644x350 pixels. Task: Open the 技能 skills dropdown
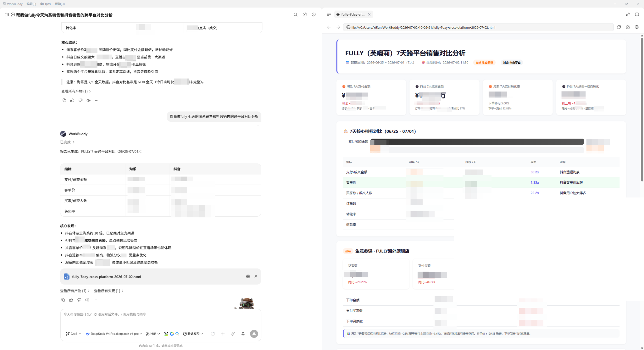[x=153, y=334]
